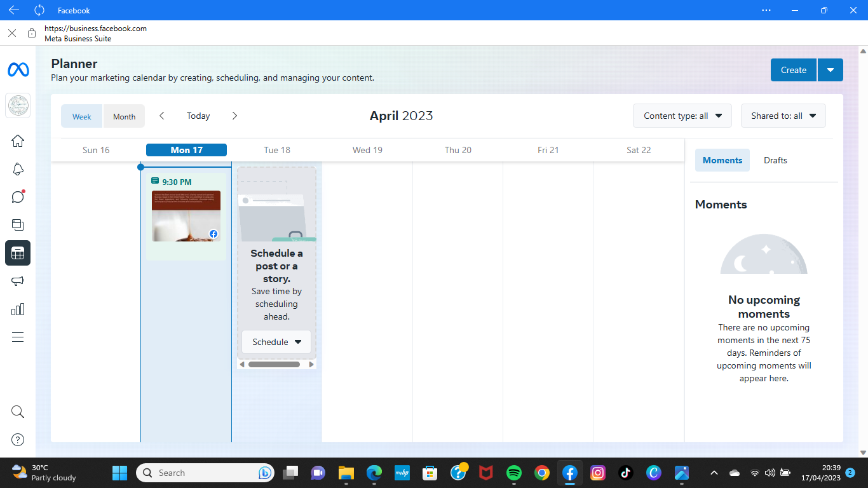This screenshot has height=488, width=868.
Task: Select Sun 16 day header
Action: [96, 150]
